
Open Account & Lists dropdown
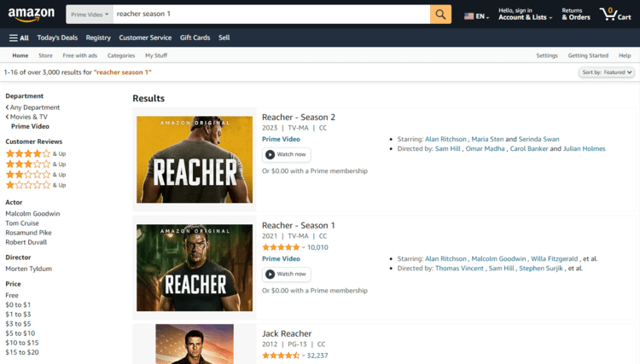[525, 14]
